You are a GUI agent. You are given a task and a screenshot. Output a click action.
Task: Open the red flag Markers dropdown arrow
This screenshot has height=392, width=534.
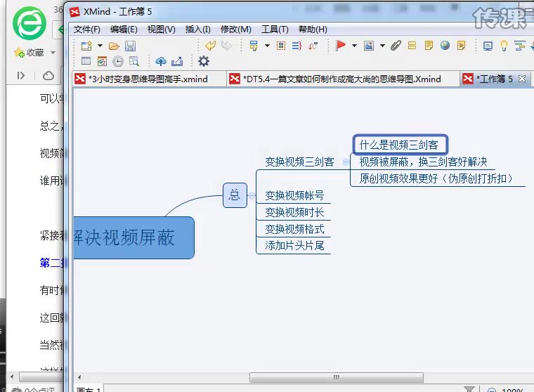(x=353, y=46)
